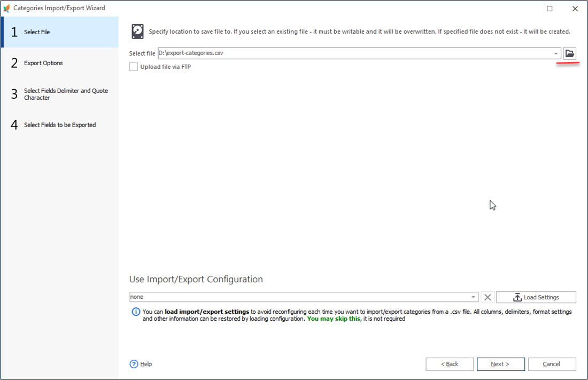Maximize the wizard window
This screenshot has height=380, width=588.
550,8
